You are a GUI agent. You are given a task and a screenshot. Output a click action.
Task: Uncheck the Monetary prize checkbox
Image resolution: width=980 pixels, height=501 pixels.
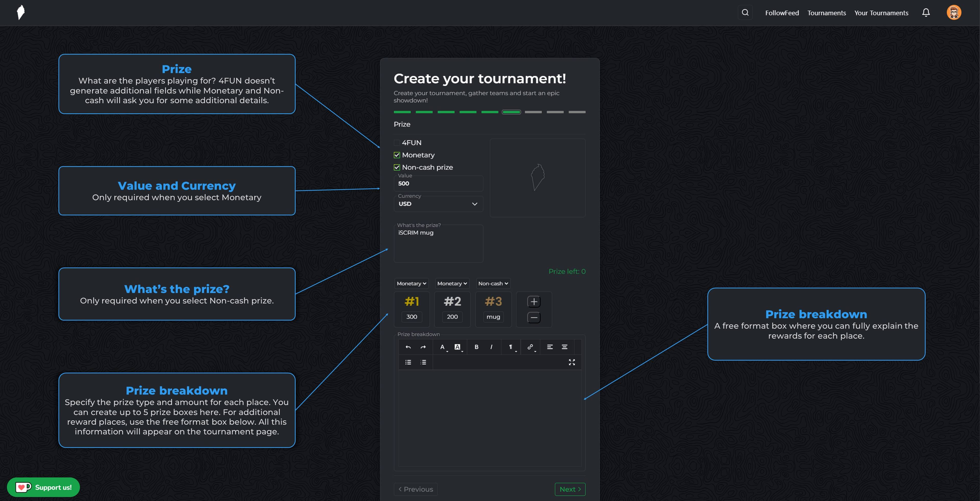tap(397, 155)
